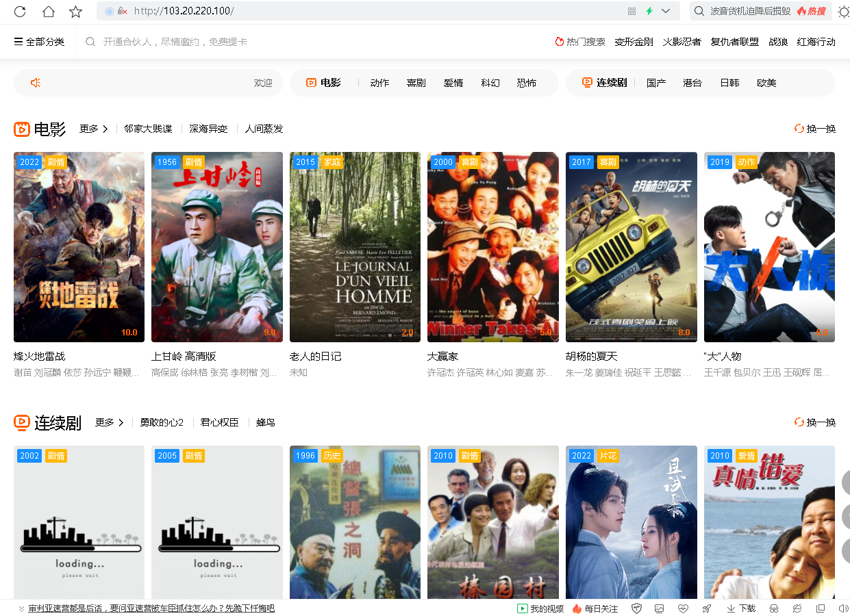Open the "大"人物 movie poster
The height and width of the screenshot is (616, 850).
click(x=769, y=247)
